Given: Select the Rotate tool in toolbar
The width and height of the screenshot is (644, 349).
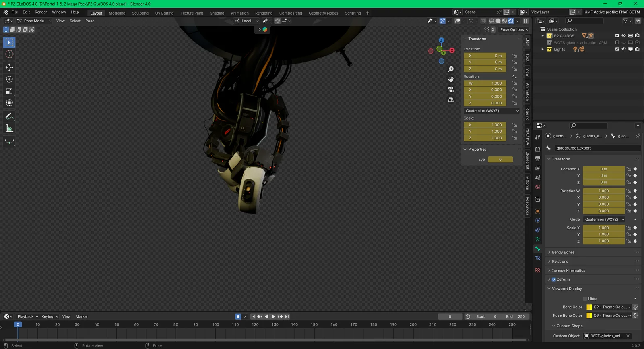Looking at the screenshot, I should [x=9, y=79].
